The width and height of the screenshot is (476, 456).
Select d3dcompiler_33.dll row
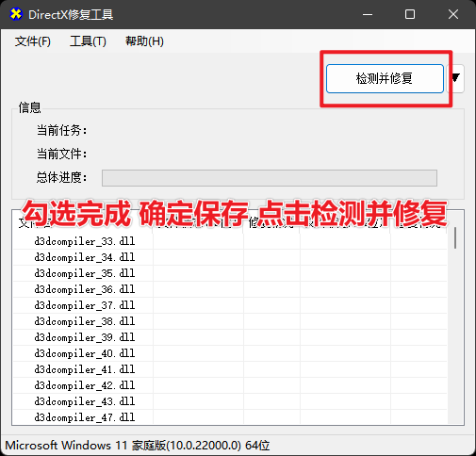tap(230, 241)
